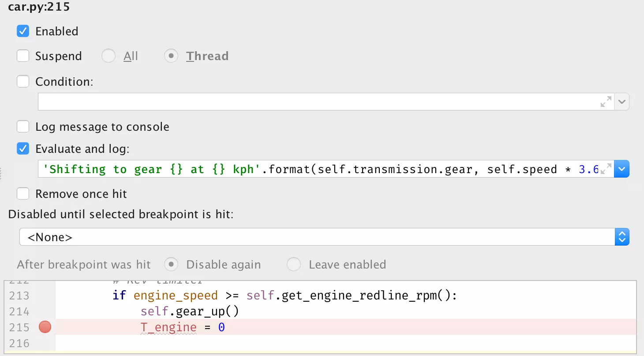
Task: Enable the Suspend checkbox
Action: point(23,56)
